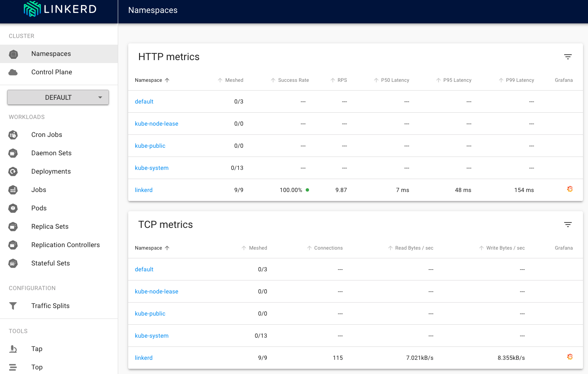Click the 100.00% success rate value
588x374 pixels.
[291, 190]
